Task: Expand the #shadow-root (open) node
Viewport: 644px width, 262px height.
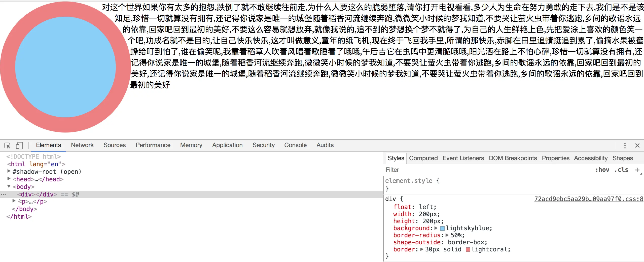Action: coord(9,171)
